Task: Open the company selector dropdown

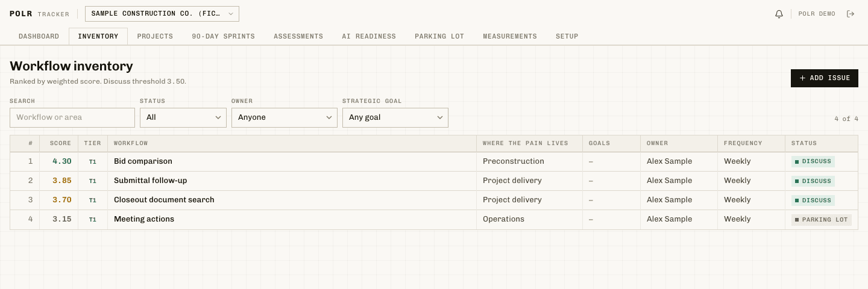Action: pos(162,14)
